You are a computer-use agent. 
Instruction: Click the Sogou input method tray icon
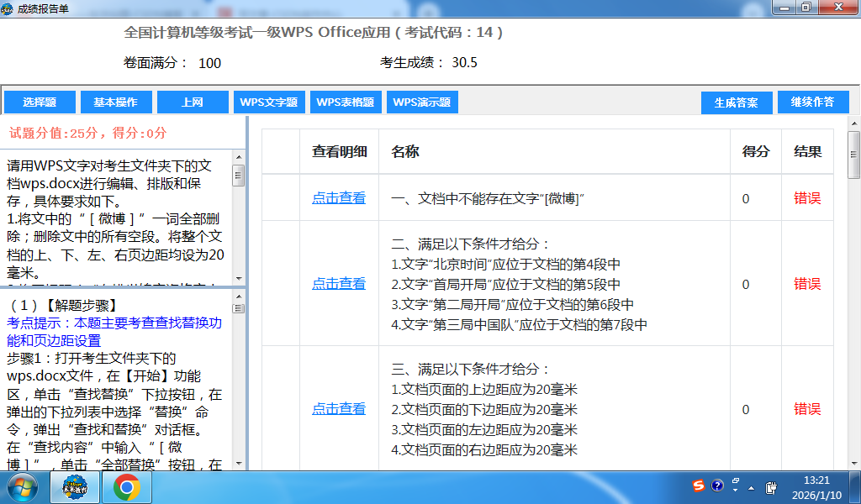pyautogui.click(x=699, y=486)
